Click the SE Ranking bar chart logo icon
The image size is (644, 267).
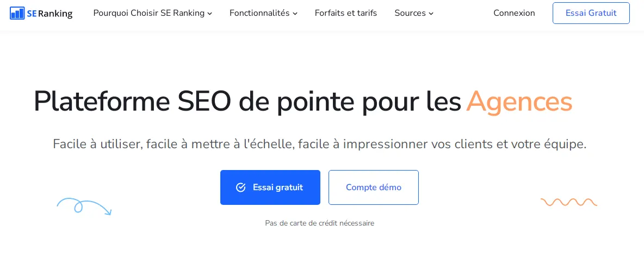click(17, 13)
